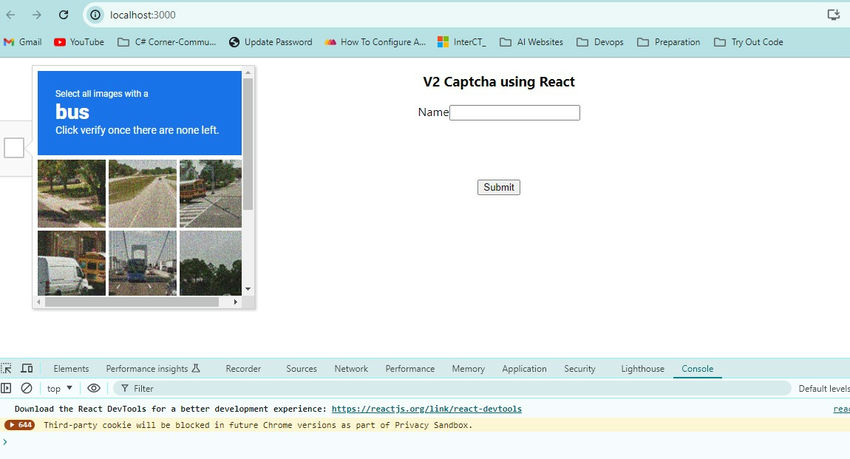Go back using browser back arrow
Screen dimensions: 850x459
click(x=10, y=15)
